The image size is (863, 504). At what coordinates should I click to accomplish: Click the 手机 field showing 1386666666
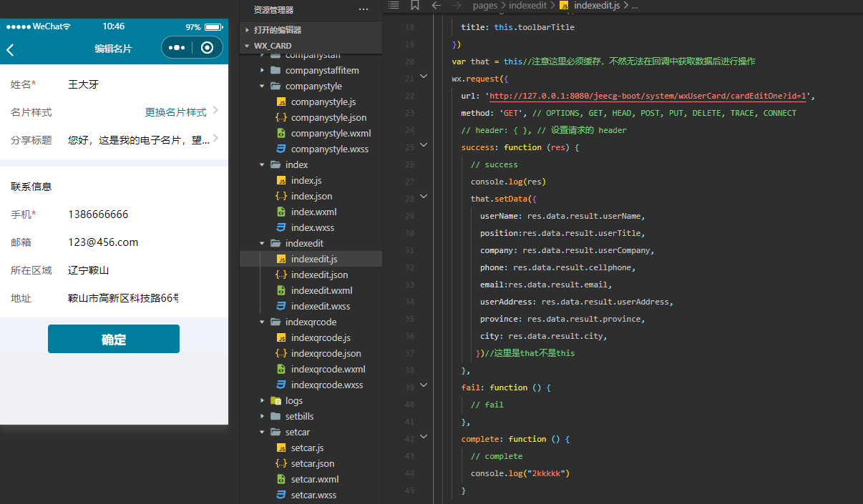tap(98, 214)
